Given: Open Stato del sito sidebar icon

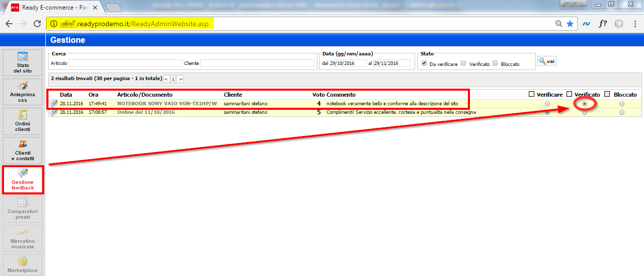Looking at the screenshot, I should point(23,62).
